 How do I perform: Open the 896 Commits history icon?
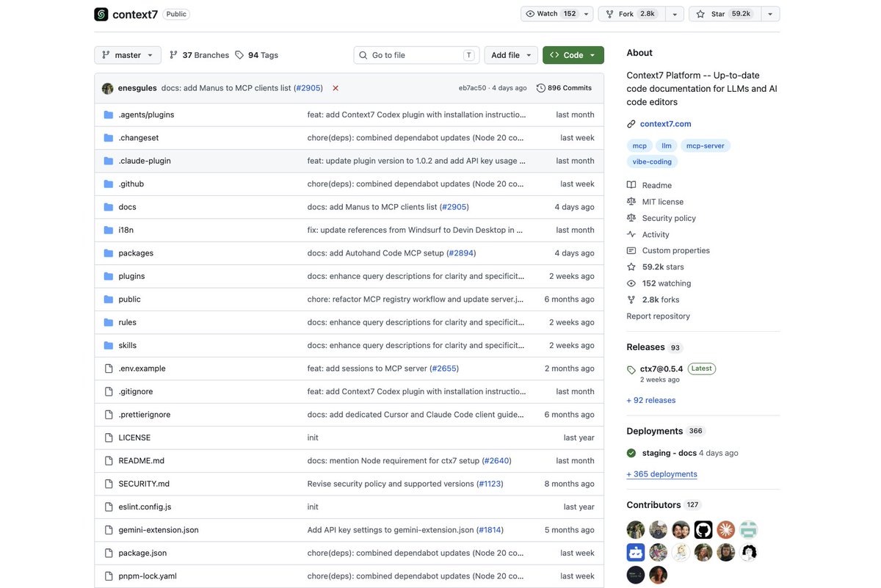541,88
